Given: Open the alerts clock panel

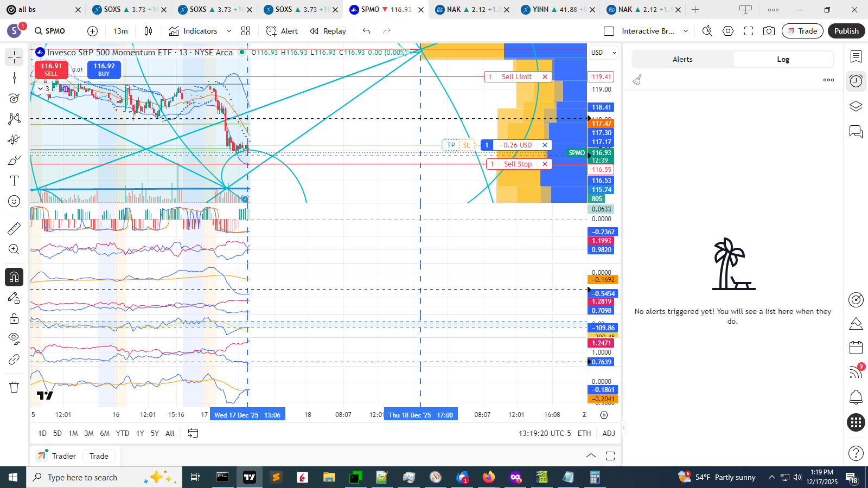Looking at the screenshot, I should (x=856, y=81).
